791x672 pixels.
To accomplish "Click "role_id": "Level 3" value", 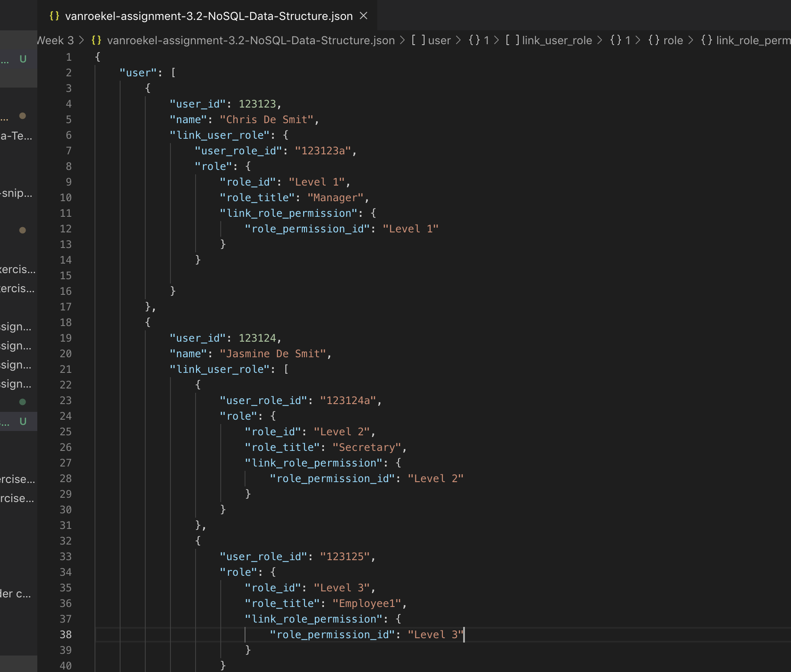I will 342,588.
